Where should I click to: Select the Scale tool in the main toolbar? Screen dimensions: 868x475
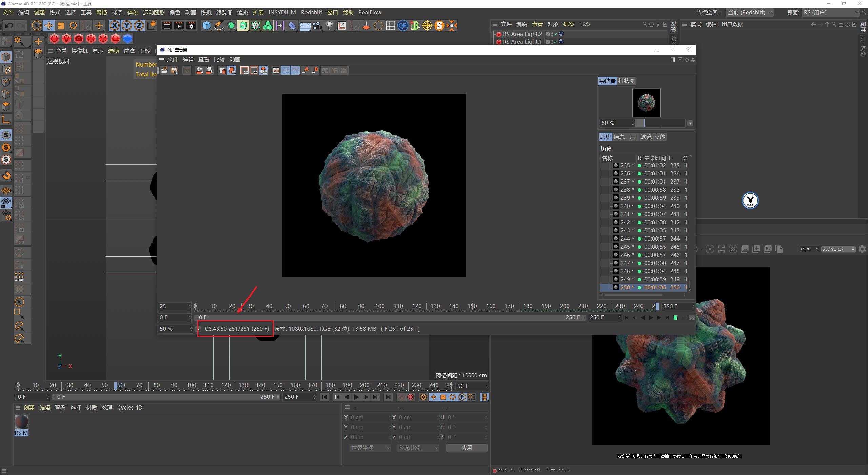coord(61,25)
